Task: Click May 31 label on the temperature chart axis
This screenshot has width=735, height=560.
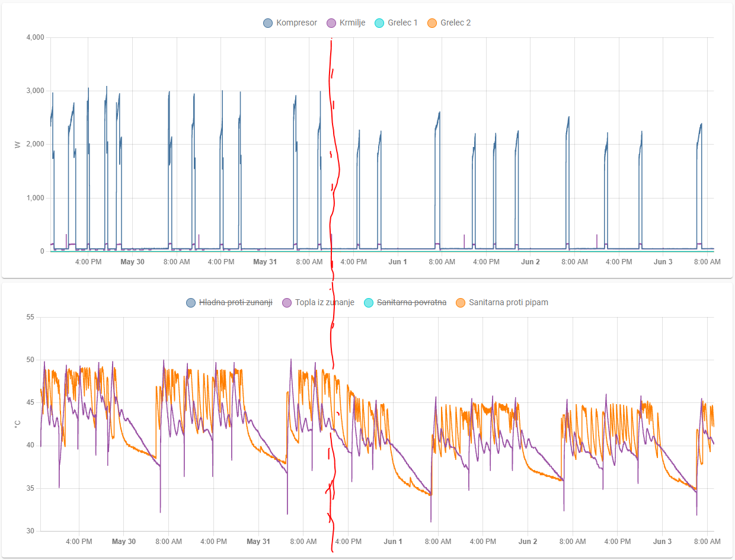Action: [x=258, y=541]
